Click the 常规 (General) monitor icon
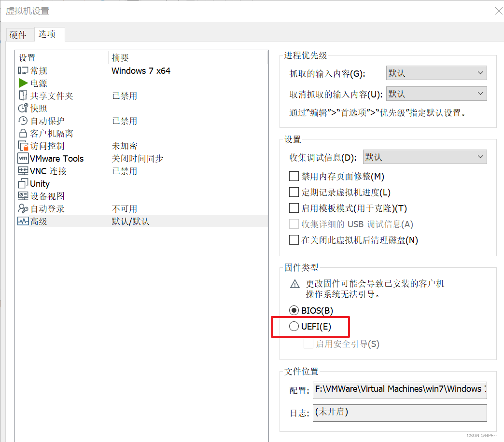Screen dimensions: 504x442 [x=23, y=70]
